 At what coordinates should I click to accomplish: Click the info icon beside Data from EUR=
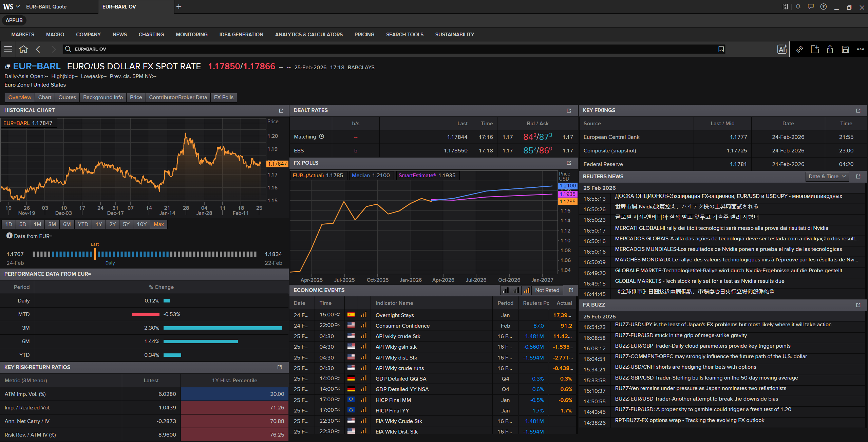(x=10, y=236)
